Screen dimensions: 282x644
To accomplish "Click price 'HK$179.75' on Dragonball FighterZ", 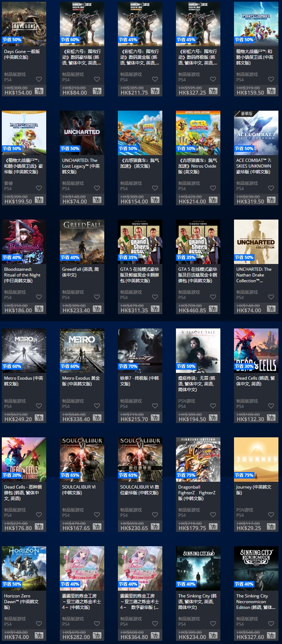I will (192, 528).
